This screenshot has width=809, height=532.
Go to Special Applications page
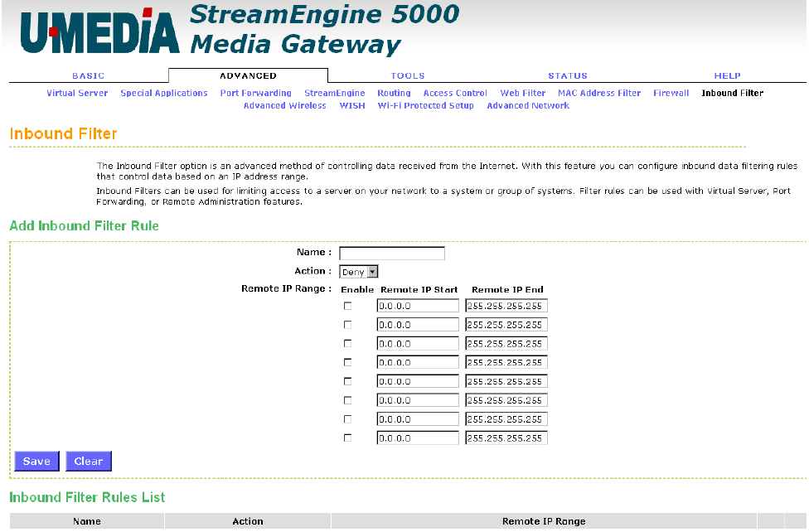[x=164, y=93]
